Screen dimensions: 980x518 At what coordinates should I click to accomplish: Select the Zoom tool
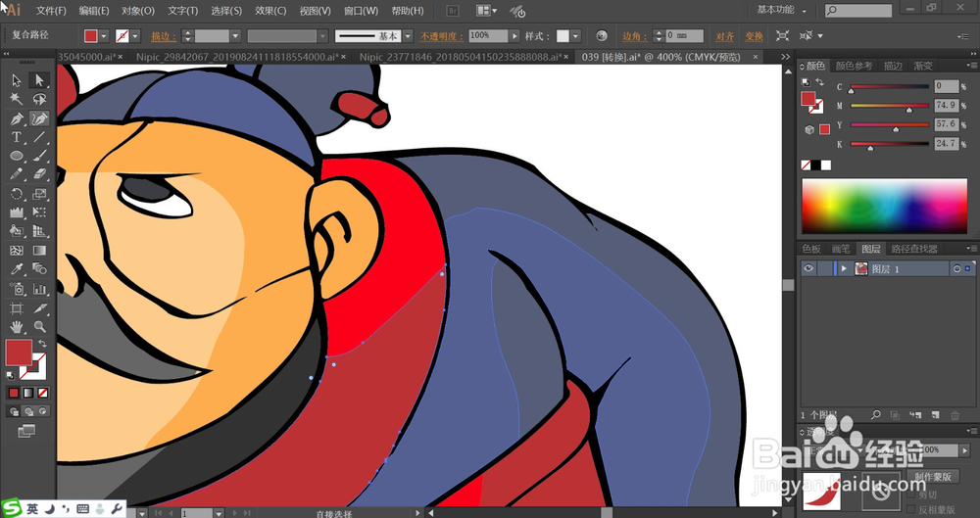[39, 326]
